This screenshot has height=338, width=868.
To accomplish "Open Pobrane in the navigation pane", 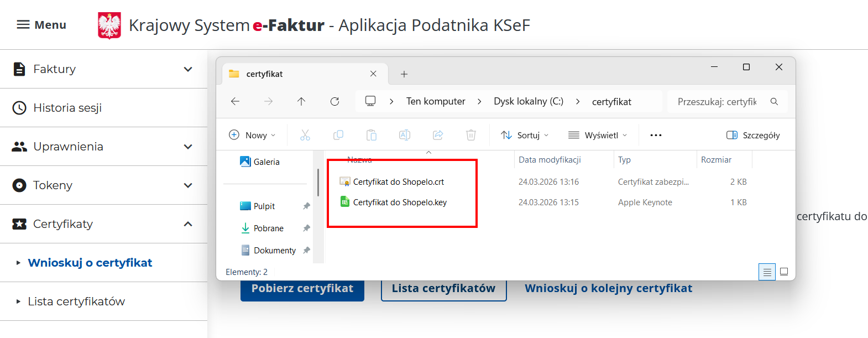I will point(268,228).
